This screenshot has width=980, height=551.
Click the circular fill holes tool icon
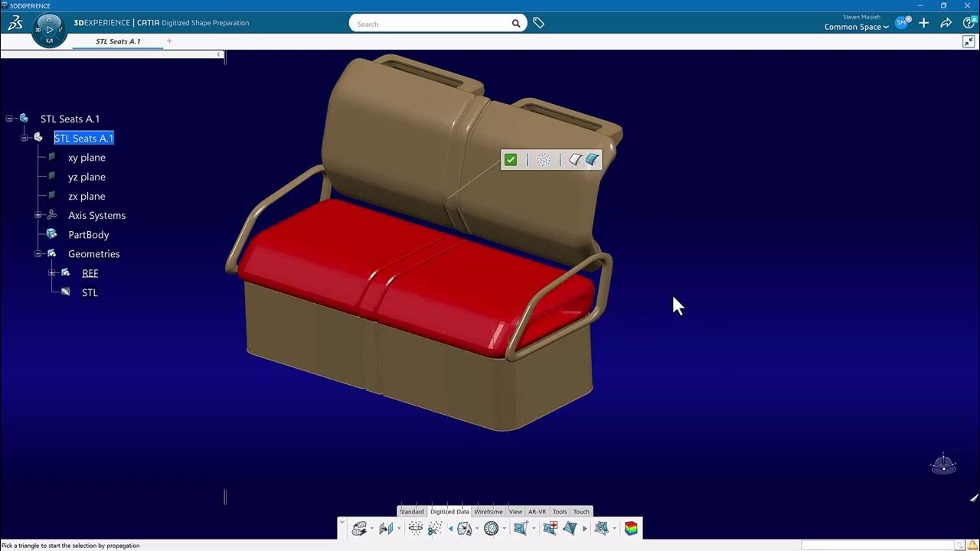coord(492,528)
